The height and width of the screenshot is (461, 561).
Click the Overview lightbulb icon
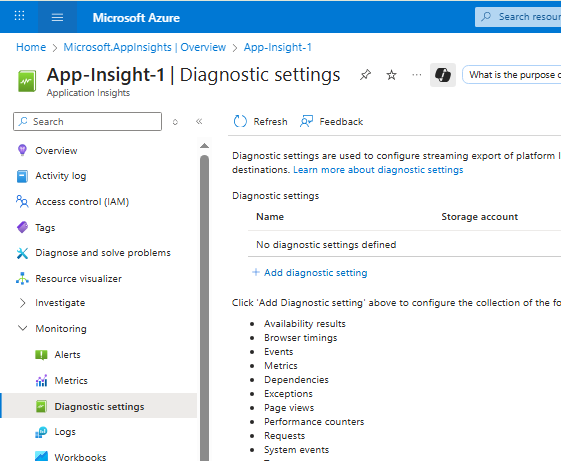click(x=22, y=150)
